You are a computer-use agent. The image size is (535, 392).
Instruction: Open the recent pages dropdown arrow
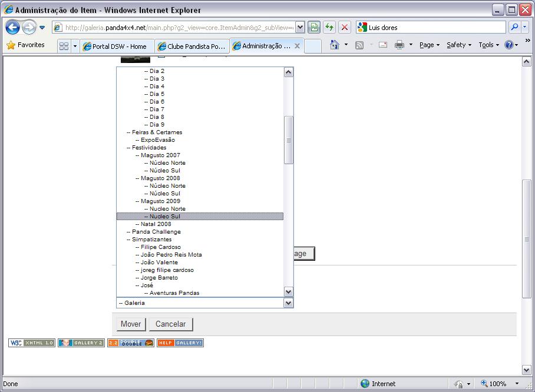point(42,28)
